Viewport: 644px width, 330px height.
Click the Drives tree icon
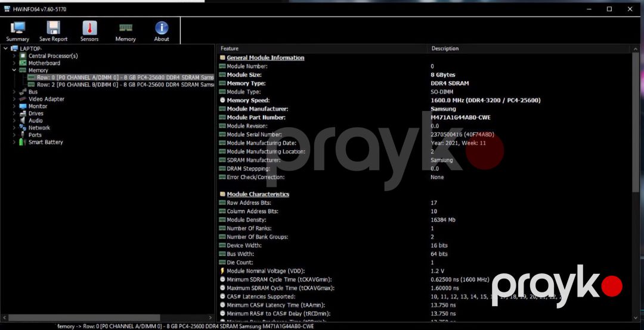(x=23, y=113)
